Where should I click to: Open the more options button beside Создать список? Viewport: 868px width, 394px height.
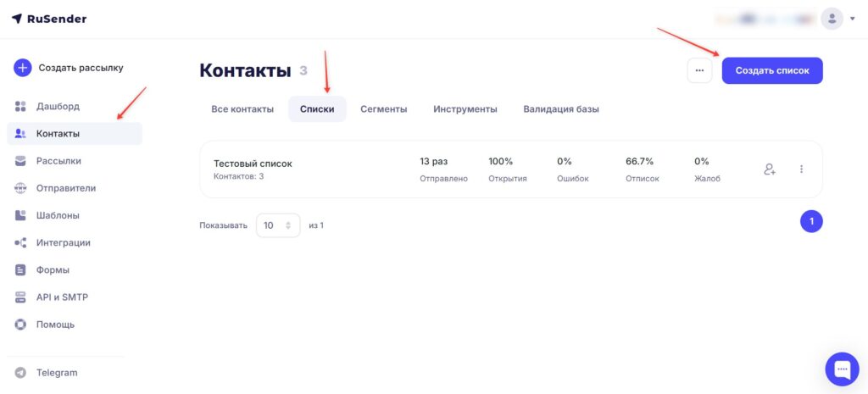click(x=699, y=71)
